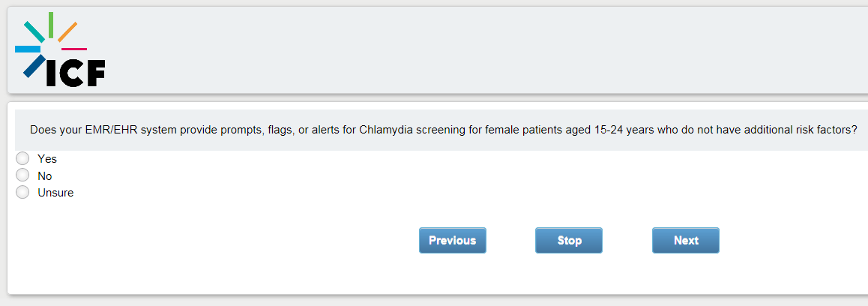Click the "No" answer label text
This screenshot has width=868, height=306.
tap(45, 176)
